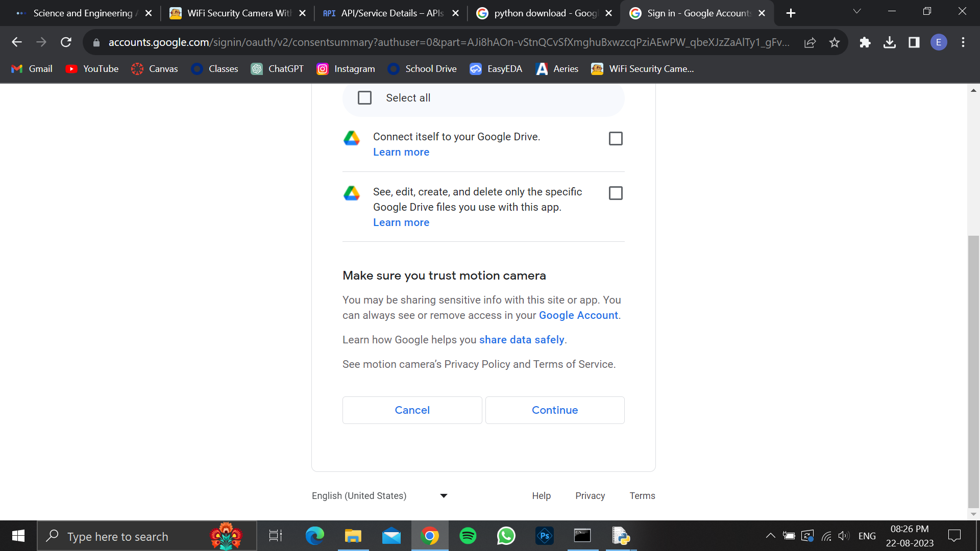
Task: Open Chrome downloads icon in toolbar
Action: 890,42
